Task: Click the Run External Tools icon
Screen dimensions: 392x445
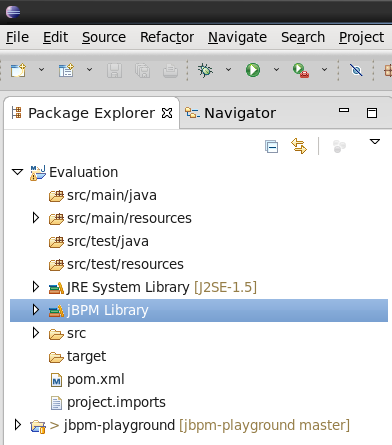Action: coord(301,70)
